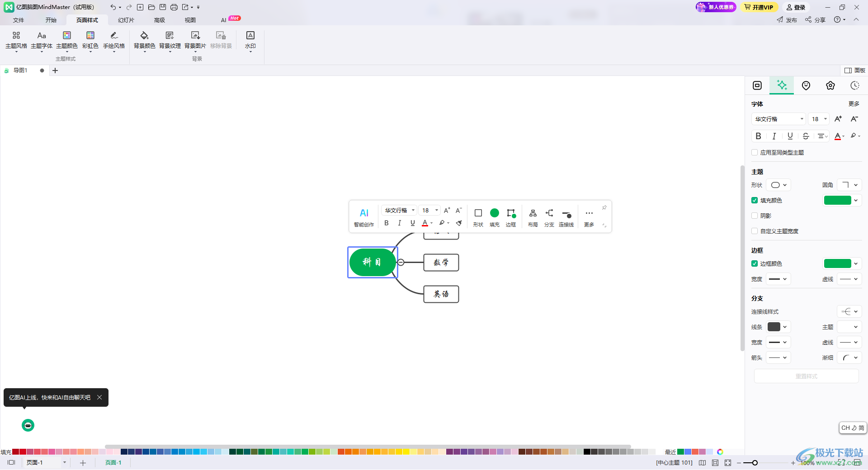
Task: Open the first outline panel tab in sidebar
Action: (757, 85)
